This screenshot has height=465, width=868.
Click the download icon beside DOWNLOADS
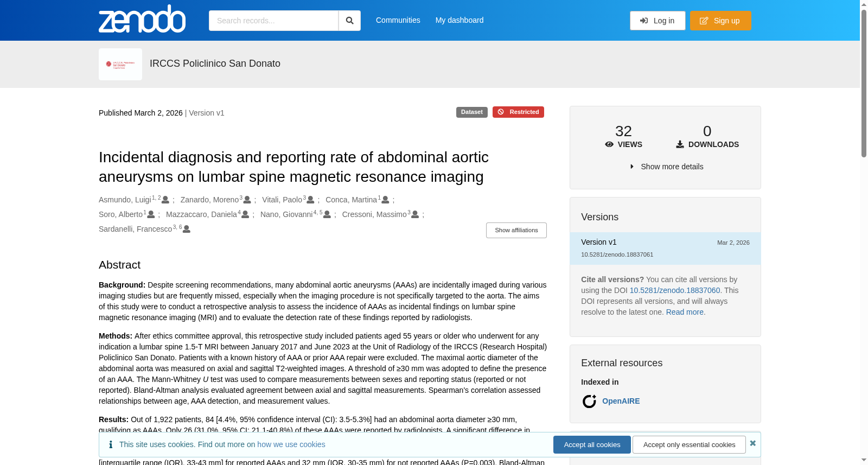[x=680, y=144]
